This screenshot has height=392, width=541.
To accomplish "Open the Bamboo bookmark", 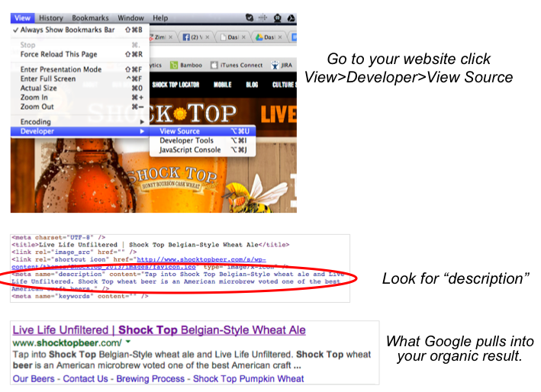I will [186, 65].
